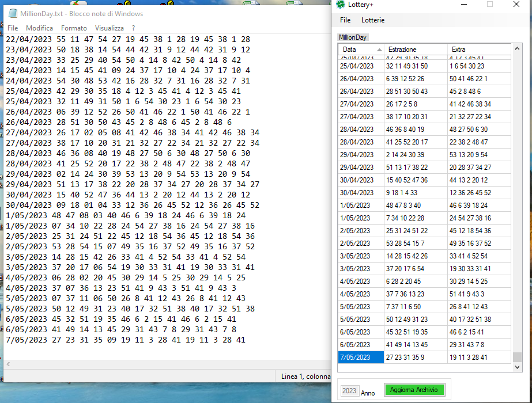
Task: Open Modifica menu in Notepad
Action: (39, 28)
